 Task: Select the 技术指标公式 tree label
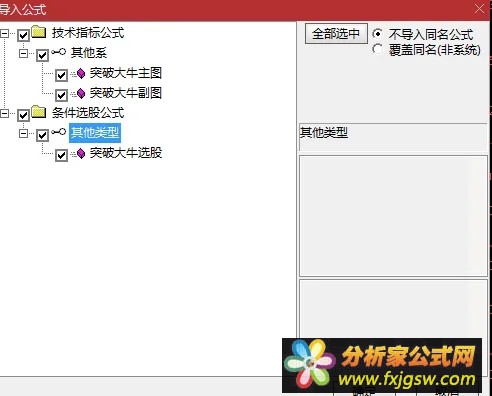pos(88,33)
